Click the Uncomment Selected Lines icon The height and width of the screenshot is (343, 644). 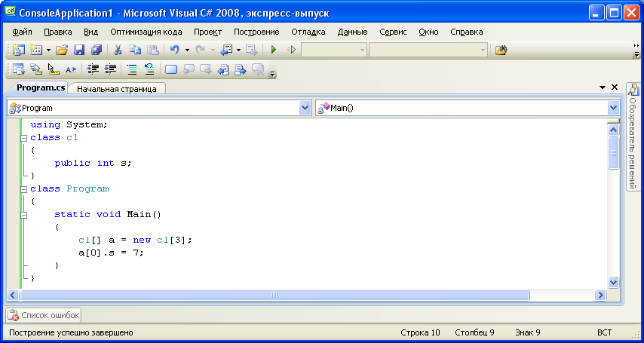149,69
